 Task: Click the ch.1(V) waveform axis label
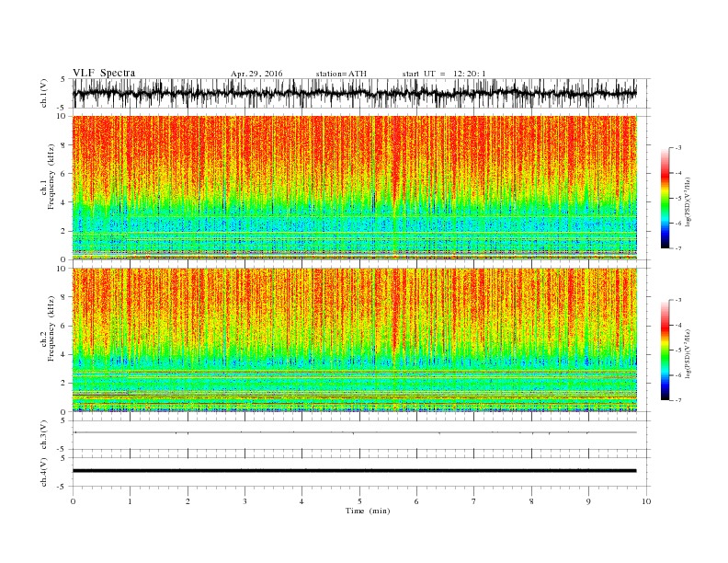coord(44,93)
